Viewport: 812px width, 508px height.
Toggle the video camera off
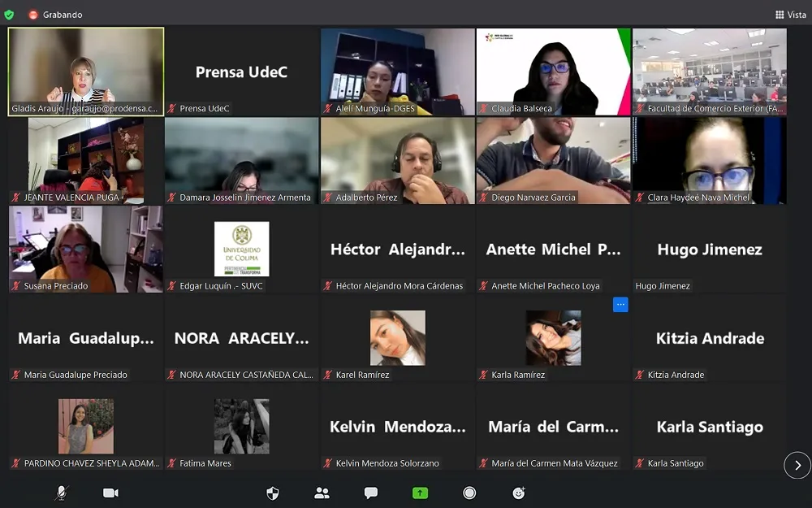point(110,493)
